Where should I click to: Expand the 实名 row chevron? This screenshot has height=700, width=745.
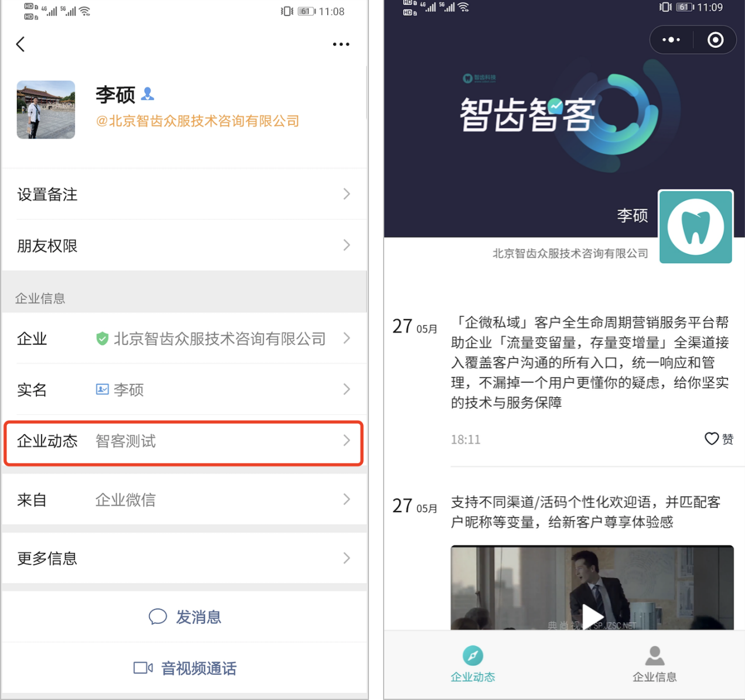(x=347, y=389)
